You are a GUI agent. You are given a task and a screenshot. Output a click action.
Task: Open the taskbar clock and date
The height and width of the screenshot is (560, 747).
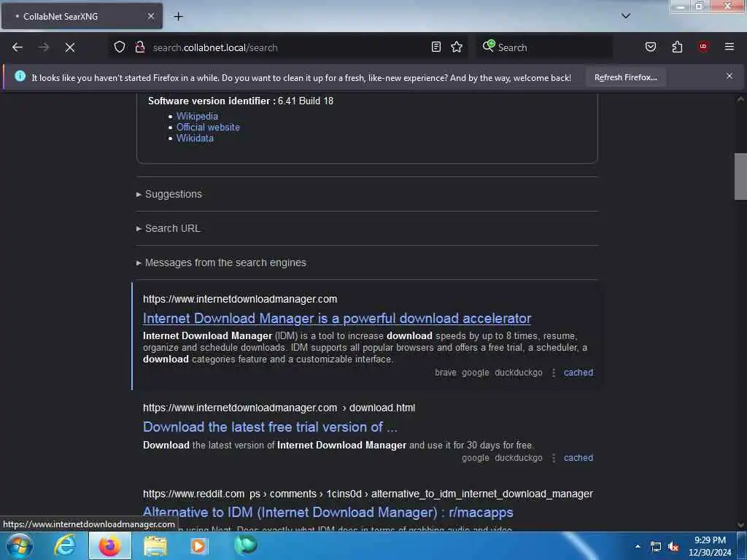710,546
